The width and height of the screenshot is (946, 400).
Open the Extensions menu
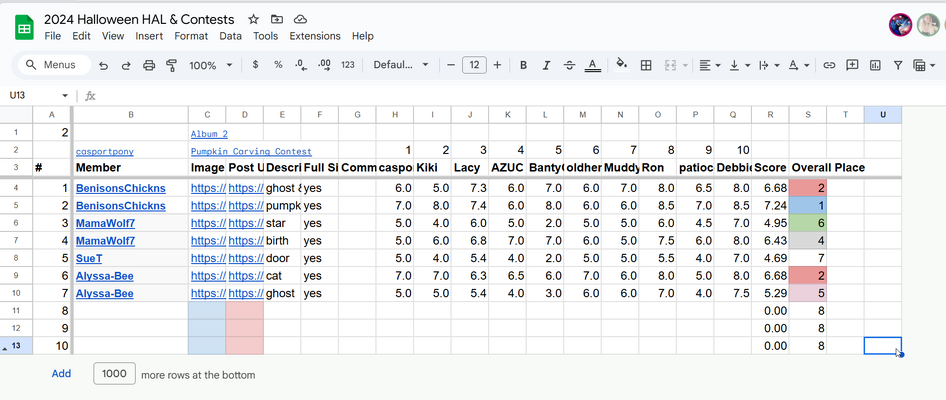click(314, 36)
